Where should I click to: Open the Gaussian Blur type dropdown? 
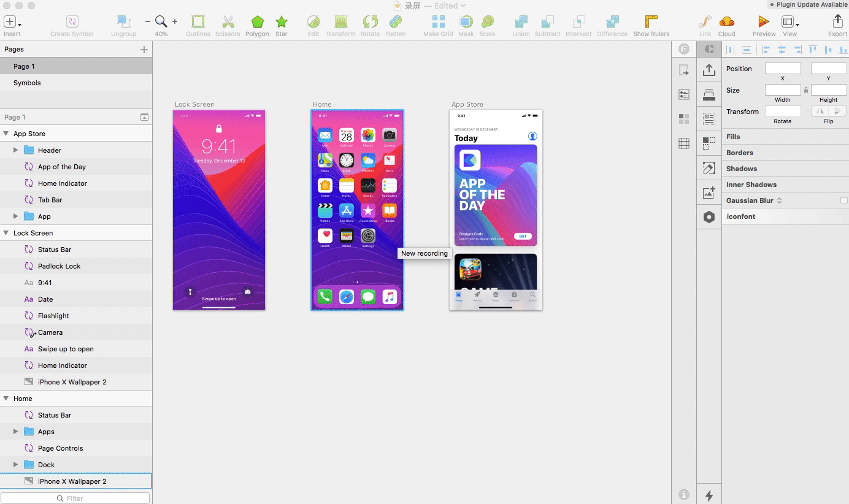click(779, 200)
